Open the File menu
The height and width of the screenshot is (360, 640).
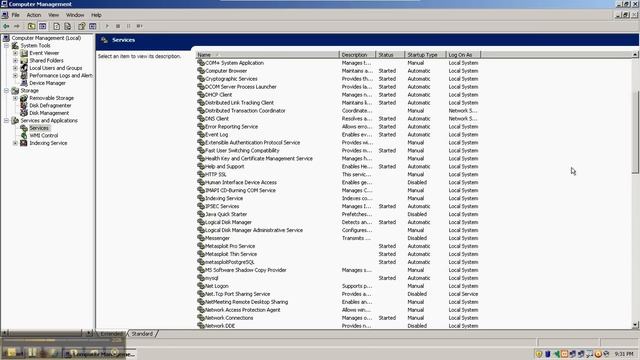tap(16, 15)
